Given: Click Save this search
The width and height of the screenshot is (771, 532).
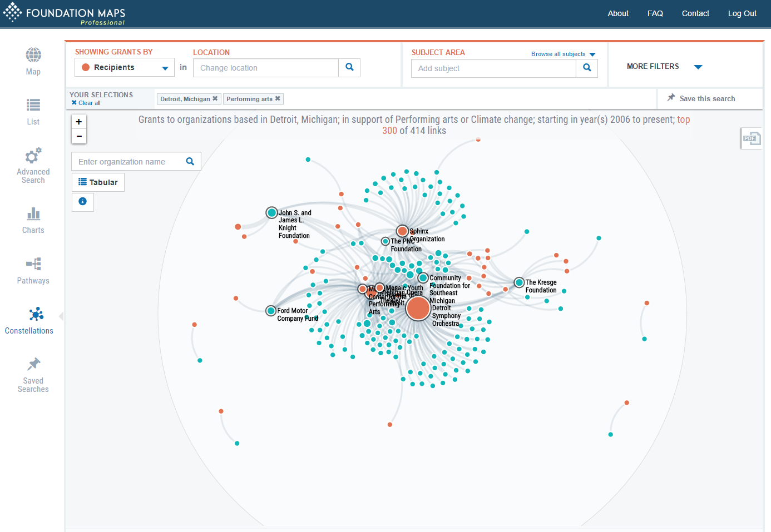Looking at the screenshot, I should (x=701, y=98).
